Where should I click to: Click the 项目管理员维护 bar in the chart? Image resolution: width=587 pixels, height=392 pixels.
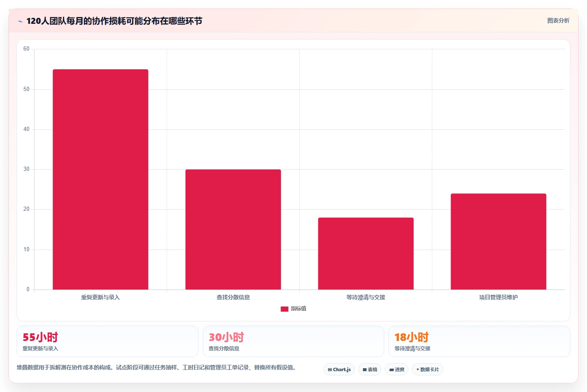498,241
